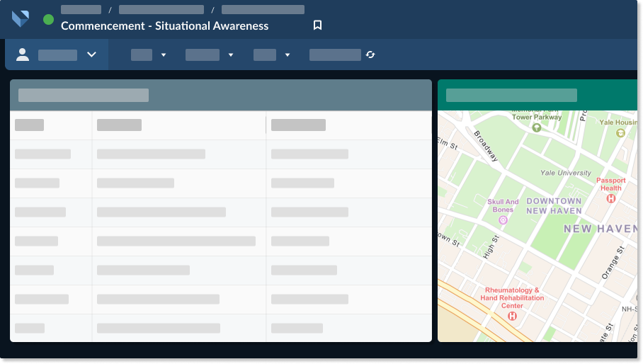The width and height of the screenshot is (643, 364).
Task: Click the Broadway street label on map
Action: pyautogui.click(x=486, y=146)
